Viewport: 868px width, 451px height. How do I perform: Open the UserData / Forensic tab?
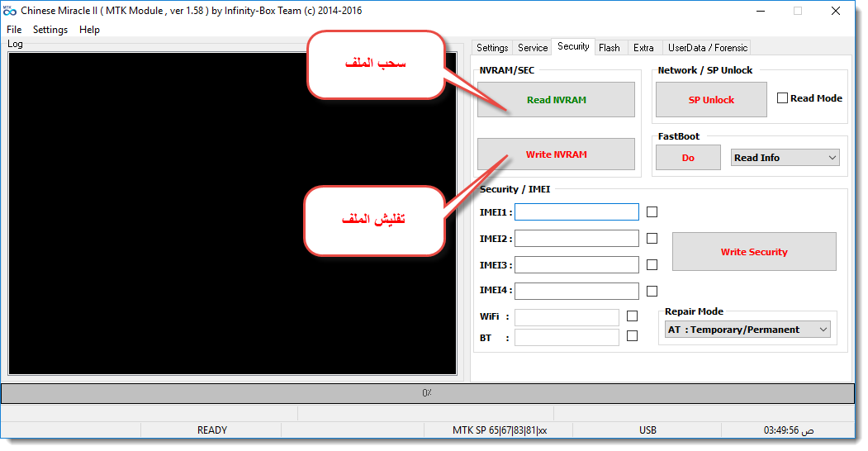pos(708,48)
